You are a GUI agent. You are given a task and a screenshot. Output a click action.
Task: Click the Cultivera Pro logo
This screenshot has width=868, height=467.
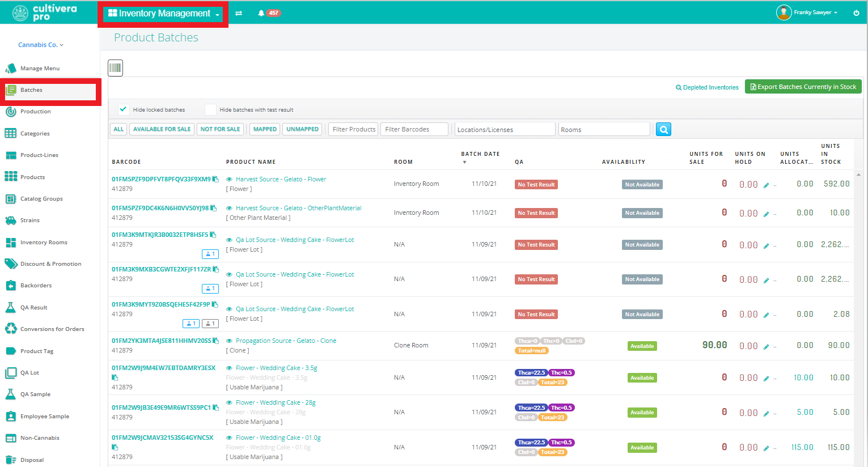tap(44, 12)
